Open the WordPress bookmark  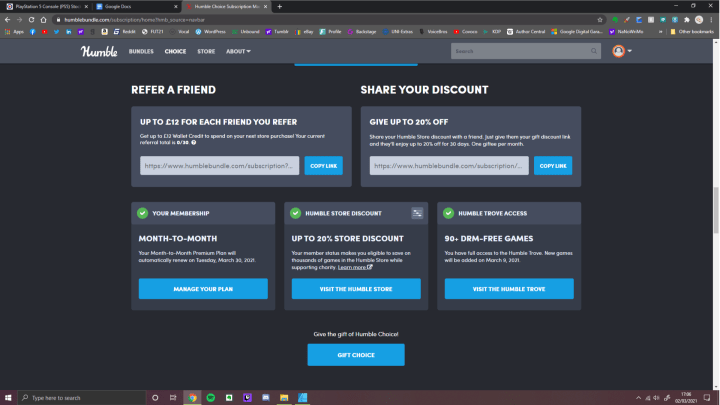[211, 32]
